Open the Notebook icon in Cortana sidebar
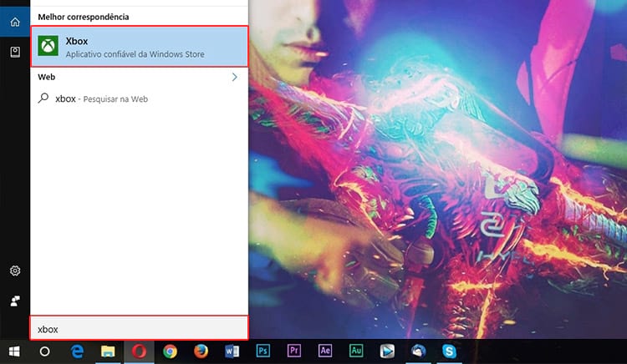The height and width of the screenshot is (364, 627). coord(15,52)
